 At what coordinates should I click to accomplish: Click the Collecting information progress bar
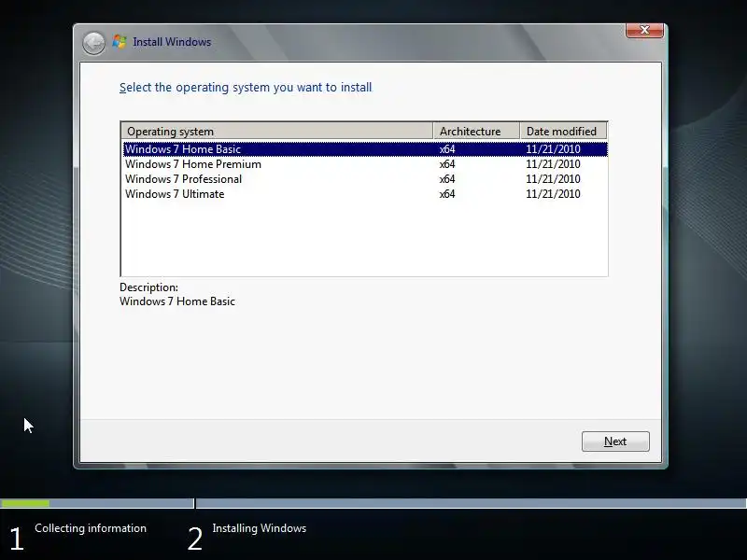tap(97, 503)
